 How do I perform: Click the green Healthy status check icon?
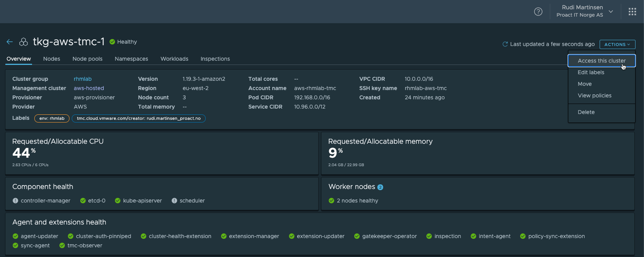pyautogui.click(x=112, y=42)
